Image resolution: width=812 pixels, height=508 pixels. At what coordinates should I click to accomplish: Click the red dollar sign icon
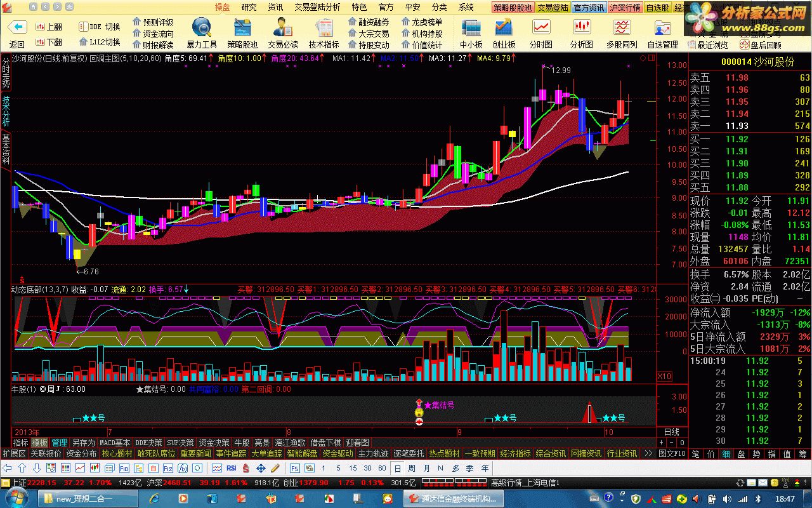click(x=246, y=468)
